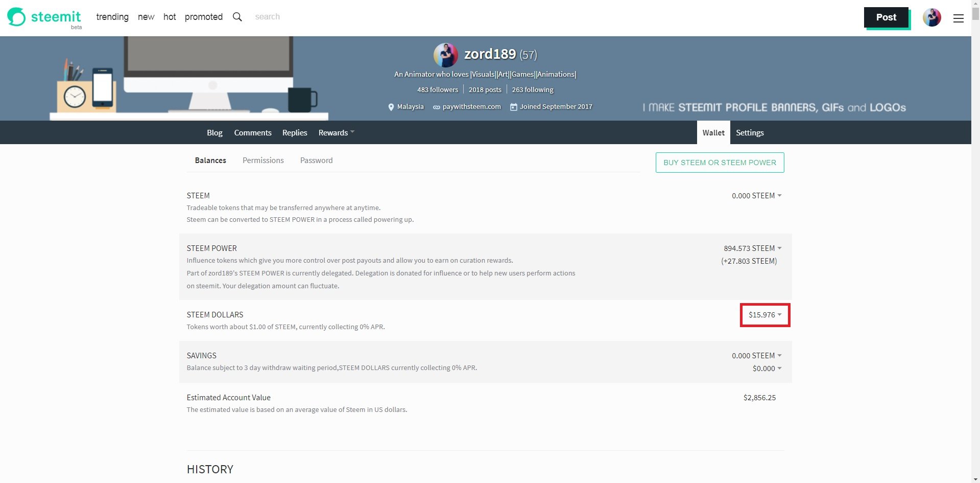Click the search magnifier icon

pyautogui.click(x=237, y=17)
